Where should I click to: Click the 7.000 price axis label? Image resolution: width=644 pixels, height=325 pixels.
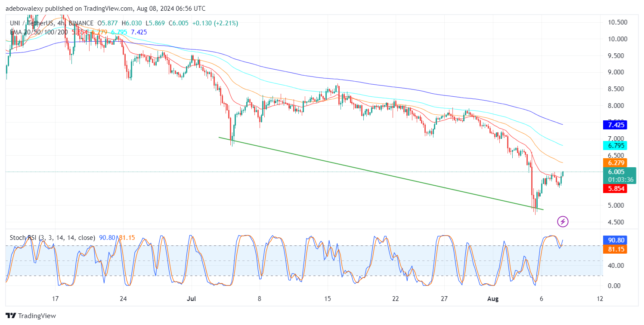click(616, 139)
